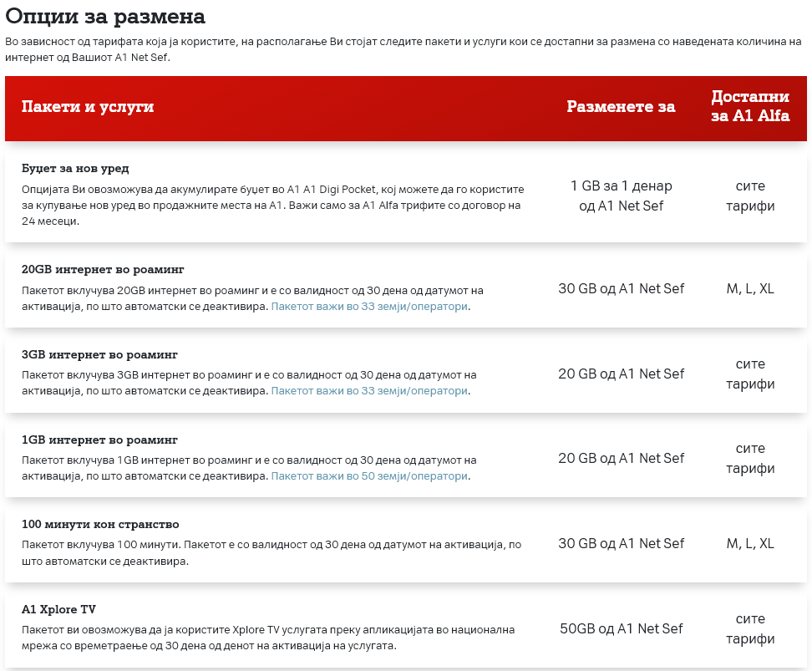
Task: Select the "A1 Xplore TV" package title
Action: pyautogui.click(x=59, y=609)
